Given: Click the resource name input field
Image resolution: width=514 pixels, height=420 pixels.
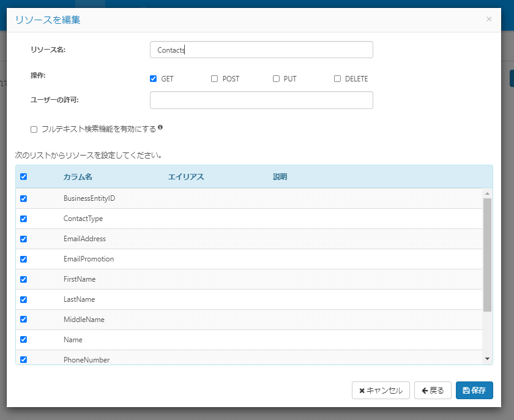Looking at the screenshot, I should click(261, 50).
